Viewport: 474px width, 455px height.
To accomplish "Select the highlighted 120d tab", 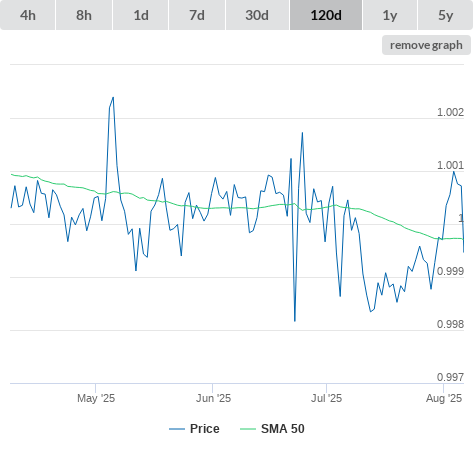I will pyautogui.click(x=326, y=15).
